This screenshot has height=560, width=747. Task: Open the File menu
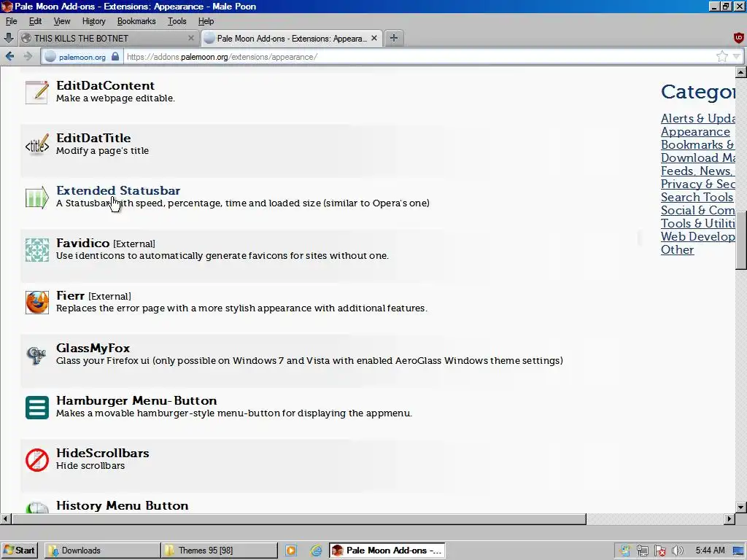[x=12, y=21]
